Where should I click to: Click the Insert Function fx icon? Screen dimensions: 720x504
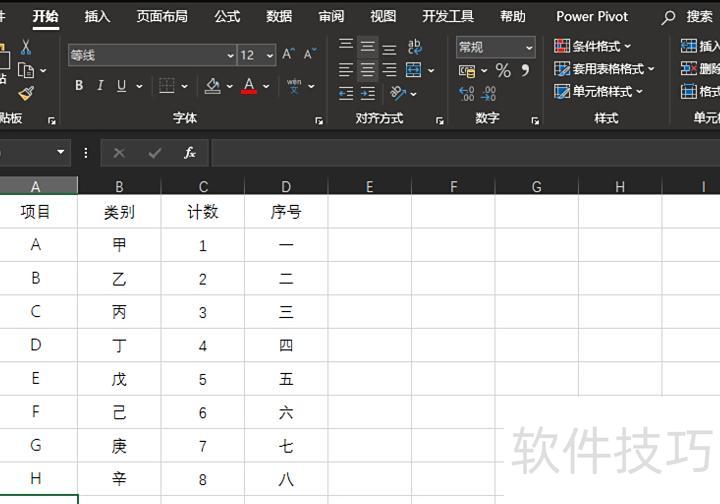coord(189,153)
